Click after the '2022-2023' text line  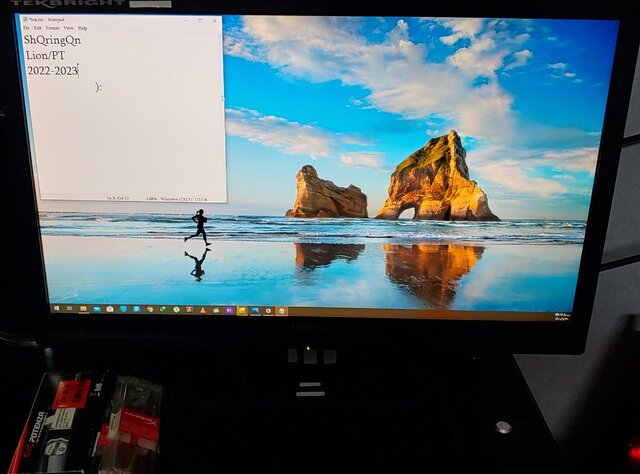tap(80, 71)
